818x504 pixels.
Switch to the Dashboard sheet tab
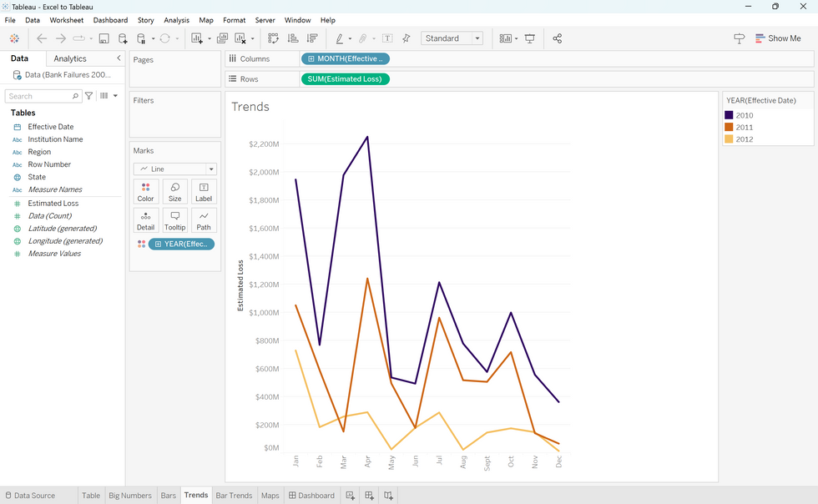312,495
